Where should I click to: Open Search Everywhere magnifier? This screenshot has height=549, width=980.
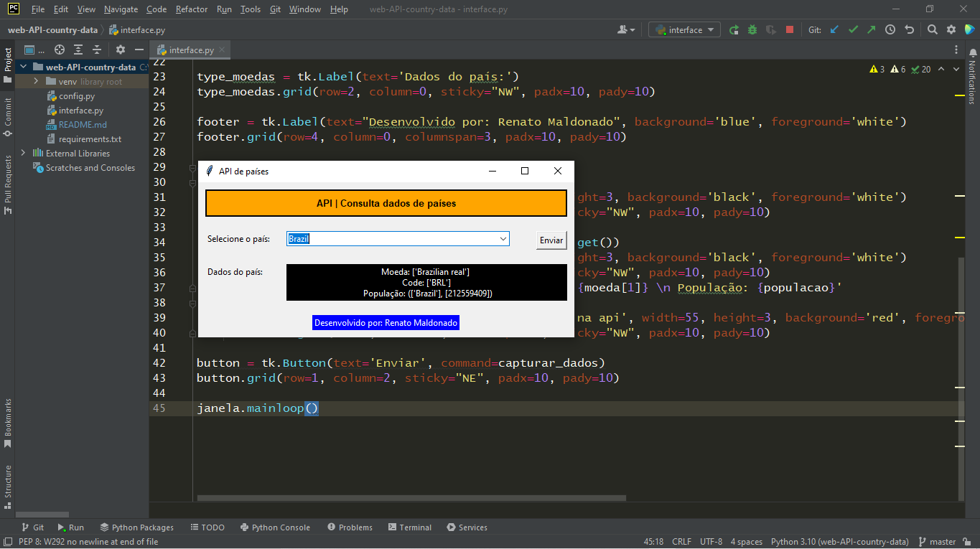[933, 30]
